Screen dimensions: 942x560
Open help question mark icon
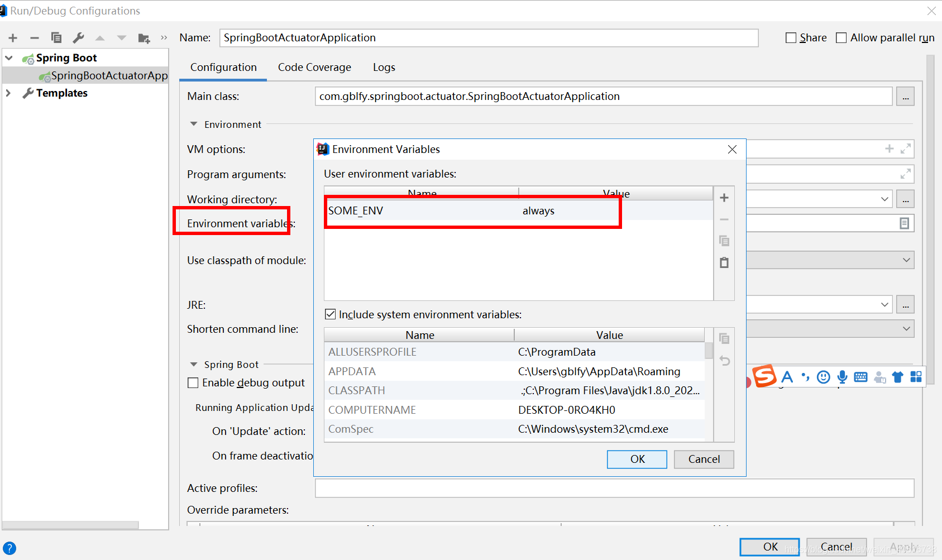[9, 548]
